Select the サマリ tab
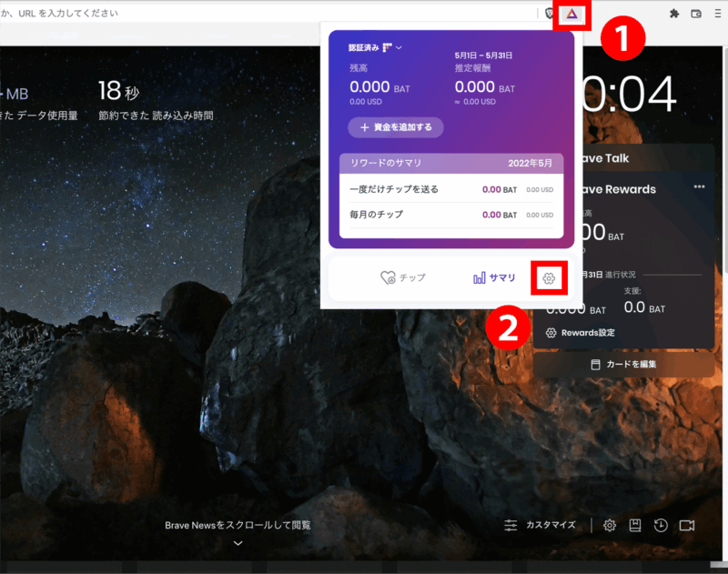 click(494, 278)
